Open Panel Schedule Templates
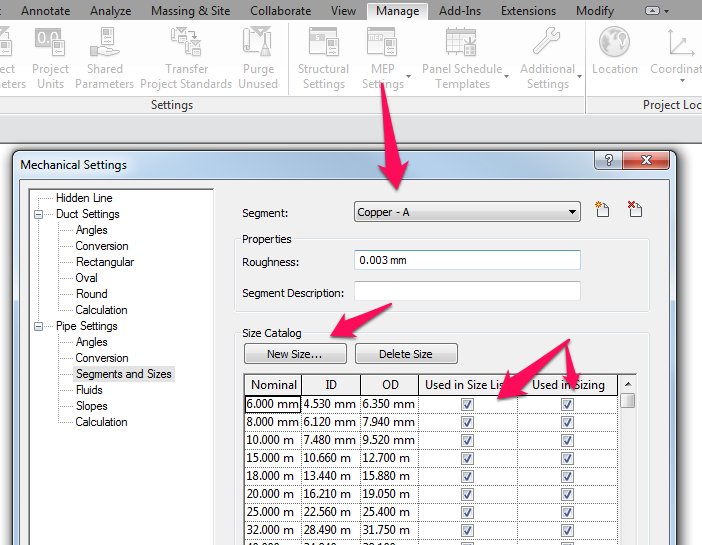Image resolution: width=702 pixels, height=545 pixels. click(x=462, y=58)
